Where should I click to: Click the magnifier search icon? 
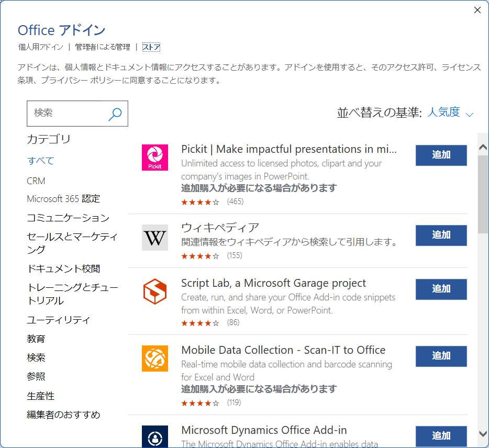pyautogui.click(x=115, y=114)
